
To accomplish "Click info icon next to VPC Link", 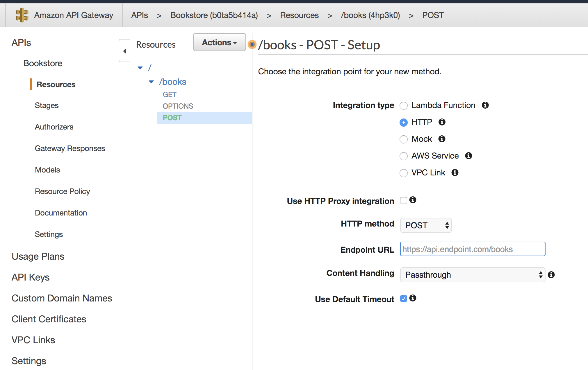I will coord(455,173).
